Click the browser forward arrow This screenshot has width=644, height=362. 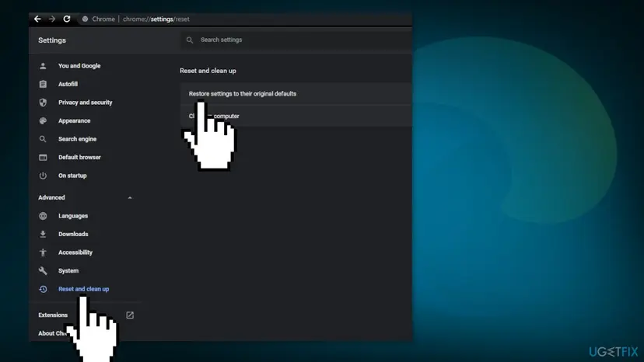coord(52,19)
